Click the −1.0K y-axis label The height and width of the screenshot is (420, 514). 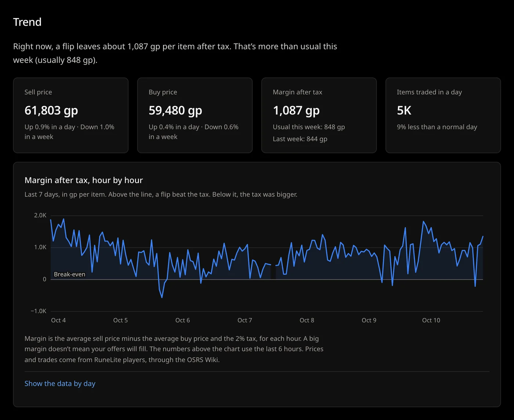point(39,311)
